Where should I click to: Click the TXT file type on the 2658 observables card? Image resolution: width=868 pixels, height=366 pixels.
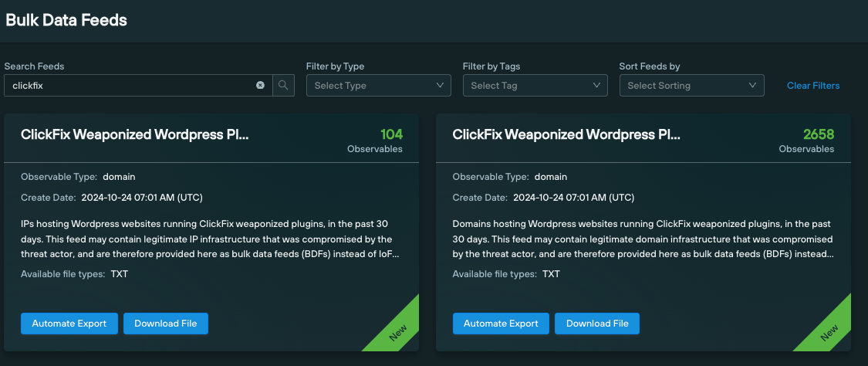551,274
